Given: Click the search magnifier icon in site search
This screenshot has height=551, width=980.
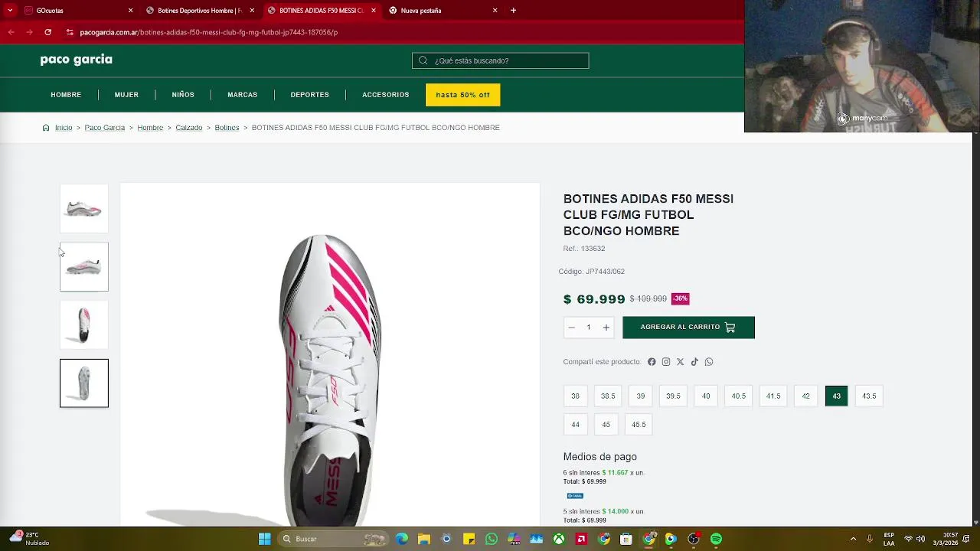Looking at the screenshot, I should coord(423,60).
